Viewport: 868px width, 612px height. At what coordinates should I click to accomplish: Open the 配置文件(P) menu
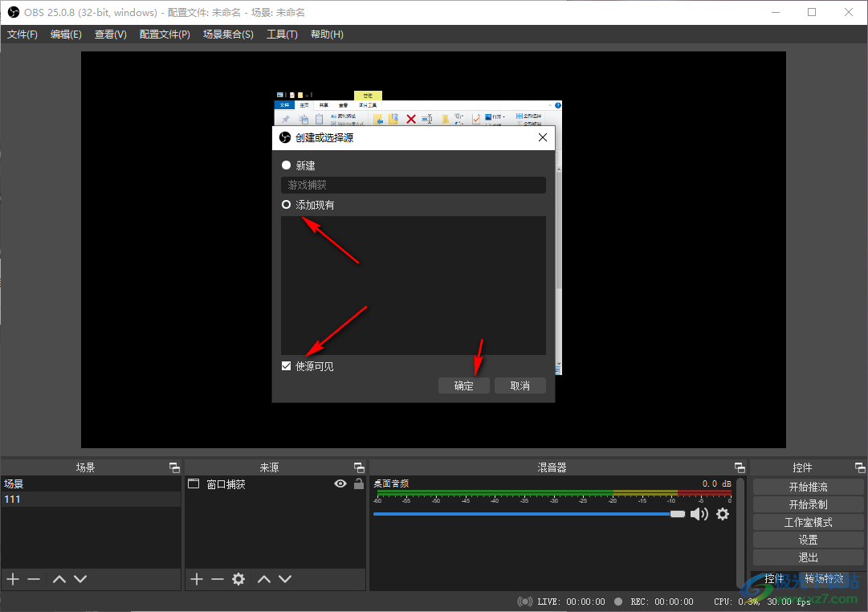165,35
